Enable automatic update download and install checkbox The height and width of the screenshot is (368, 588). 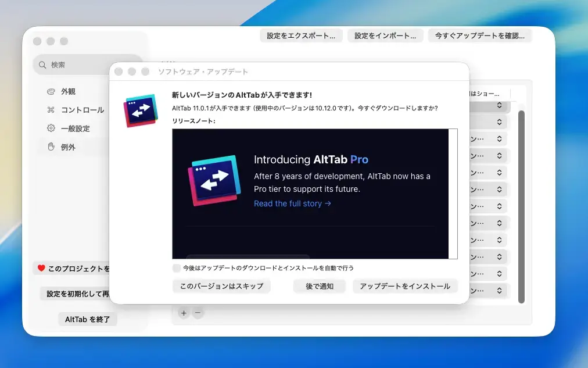pos(176,268)
